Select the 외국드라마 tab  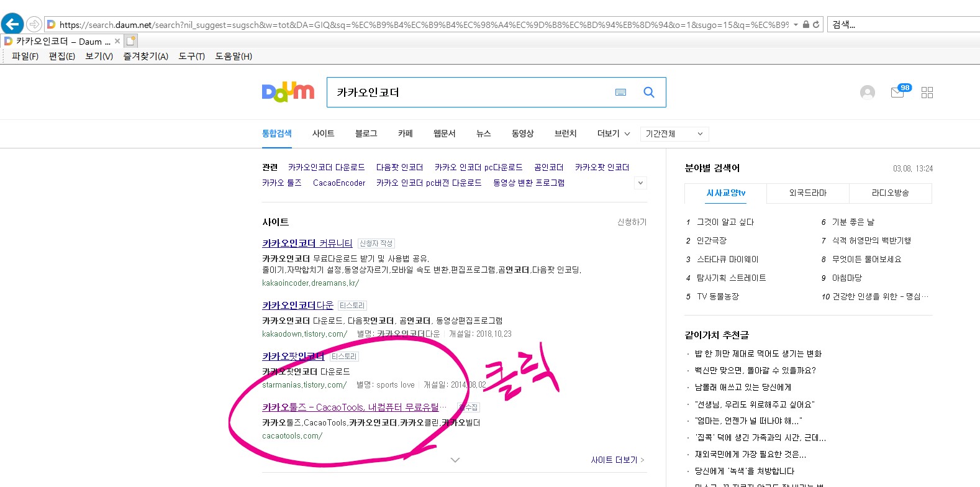click(x=808, y=193)
